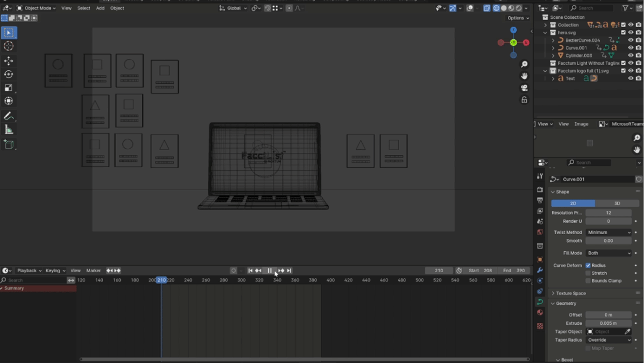Activate the combined Transform tool

pos(8,101)
